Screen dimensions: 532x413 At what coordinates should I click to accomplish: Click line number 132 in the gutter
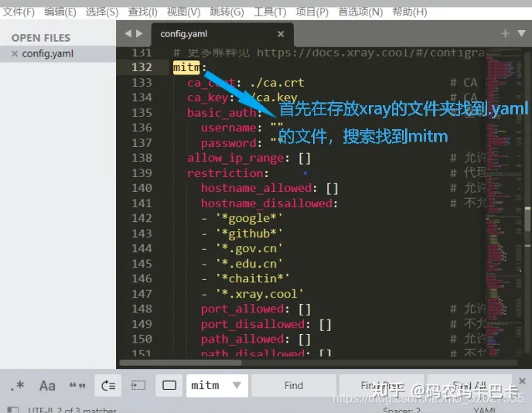point(142,67)
